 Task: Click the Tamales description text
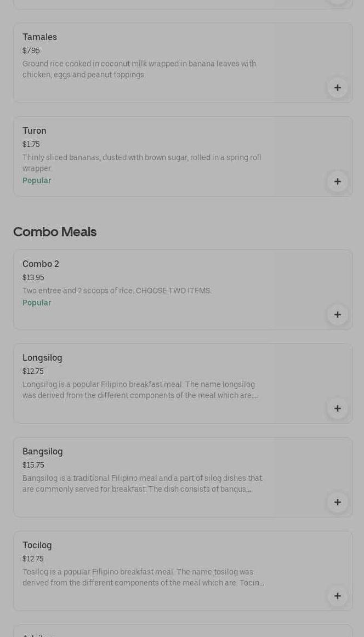[139, 69]
